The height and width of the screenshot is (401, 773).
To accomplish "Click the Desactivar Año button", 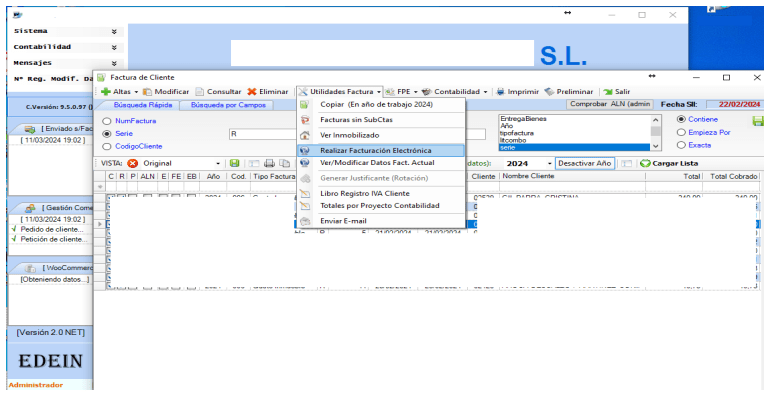I will click(x=585, y=163).
